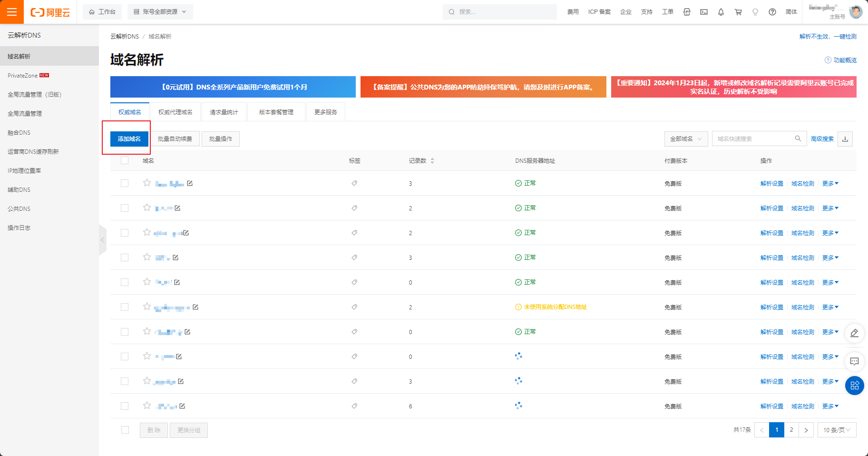This screenshot has width=868, height=456.
Task: Toggle select-all checkbox in table header
Action: [125, 160]
